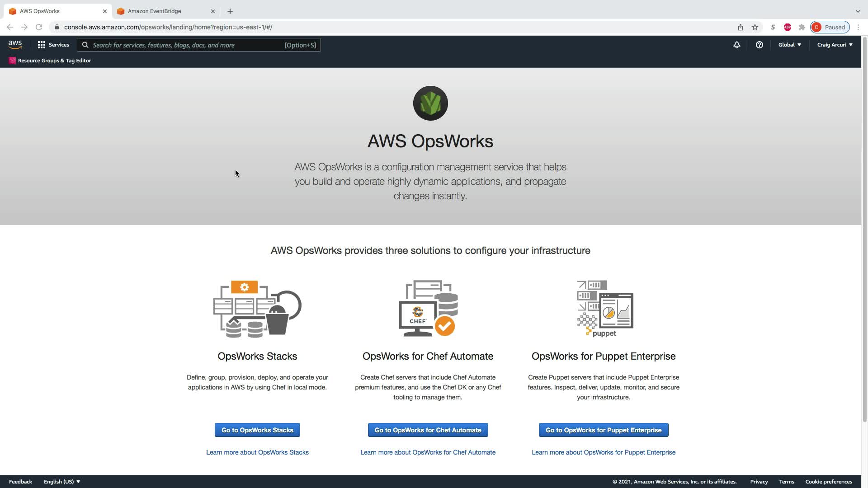Click the OpsWorks Stacks illustration
Screen dimensions: 868x488
[x=257, y=309]
